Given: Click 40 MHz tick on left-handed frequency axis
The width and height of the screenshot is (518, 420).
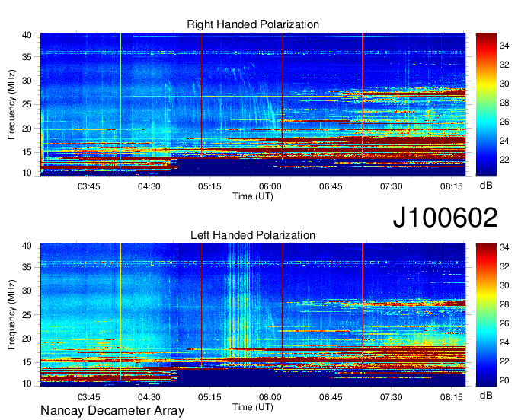Looking at the screenshot, I should [x=27, y=245].
